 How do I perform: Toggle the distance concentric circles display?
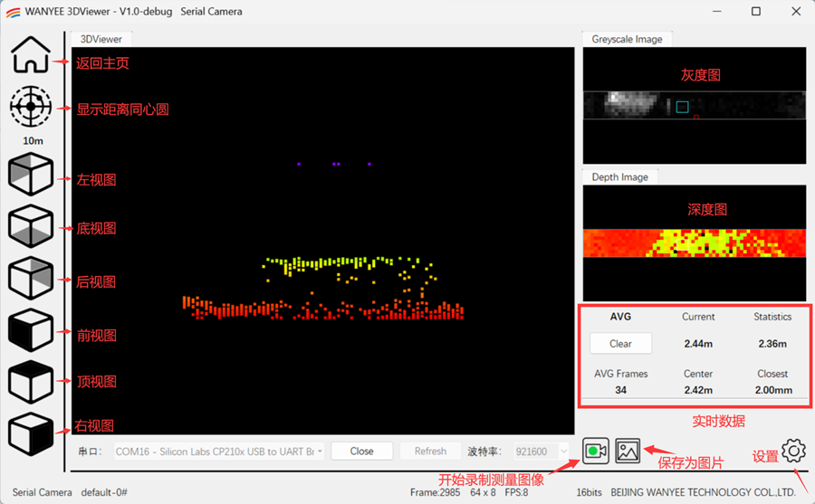[x=31, y=107]
